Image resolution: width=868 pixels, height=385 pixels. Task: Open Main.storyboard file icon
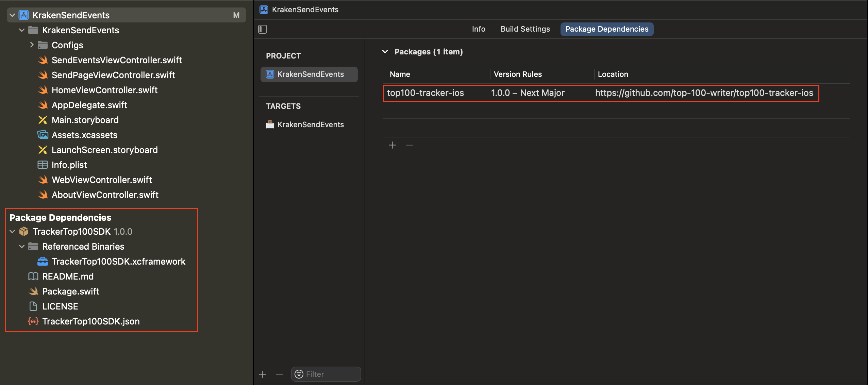pyautogui.click(x=43, y=120)
